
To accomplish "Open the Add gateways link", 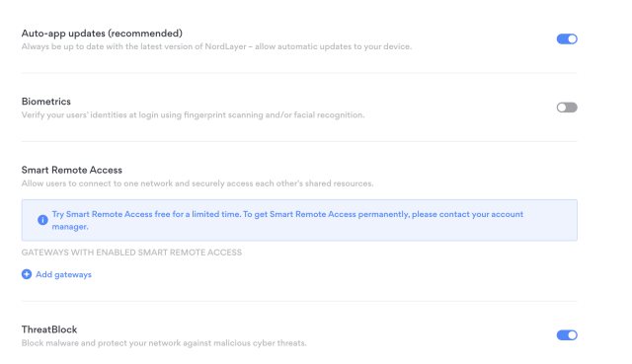I will coord(63,274).
